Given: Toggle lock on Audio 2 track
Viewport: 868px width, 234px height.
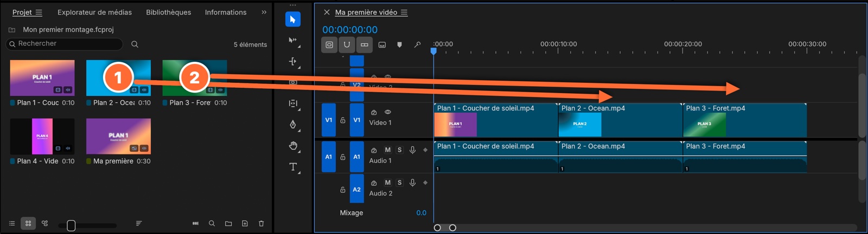Looking at the screenshot, I should coord(343,190).
